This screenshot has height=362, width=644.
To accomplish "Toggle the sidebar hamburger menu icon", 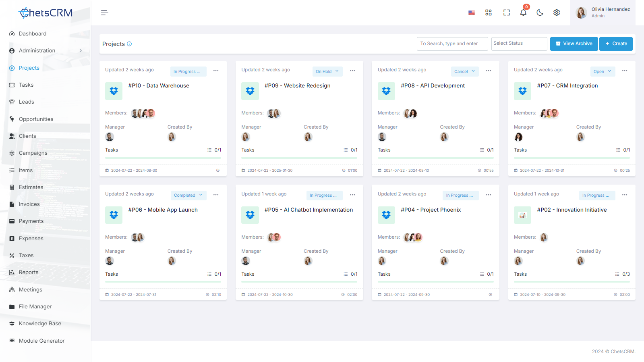I will 104,13.
